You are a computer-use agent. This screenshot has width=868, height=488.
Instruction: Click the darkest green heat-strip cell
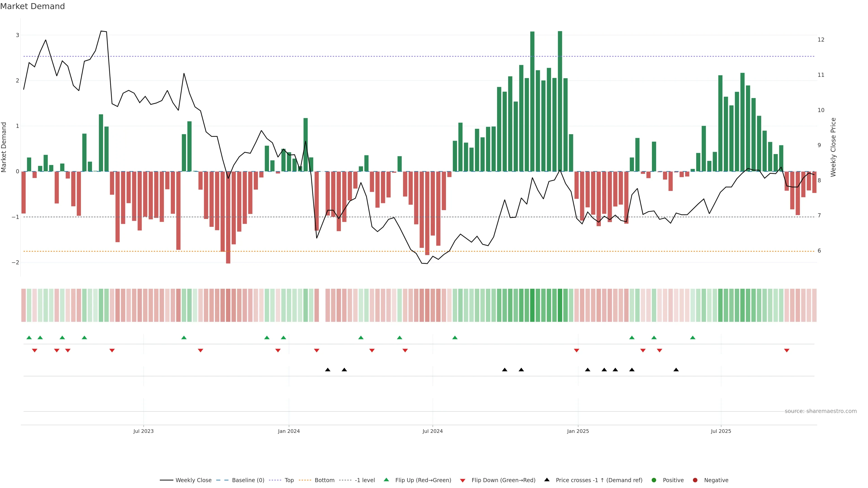tap(560, 305)
